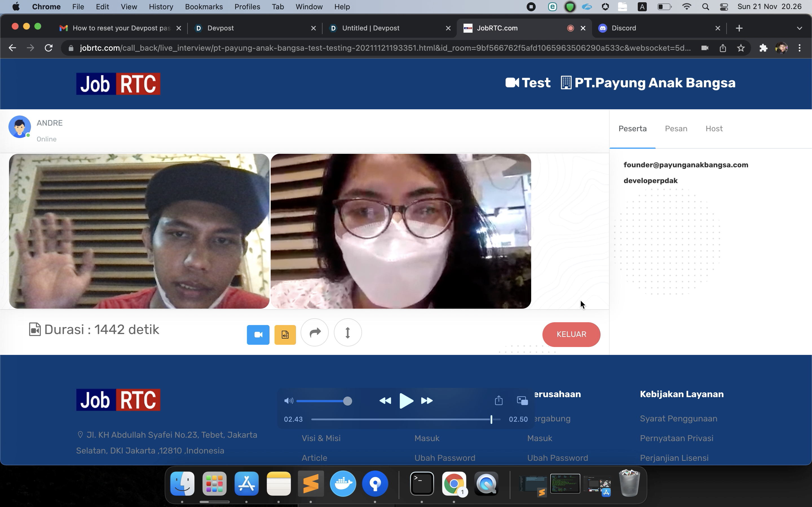The image size is (812, 507).
Task: Open Chrome three-dot menu
Action: point(800,48)
